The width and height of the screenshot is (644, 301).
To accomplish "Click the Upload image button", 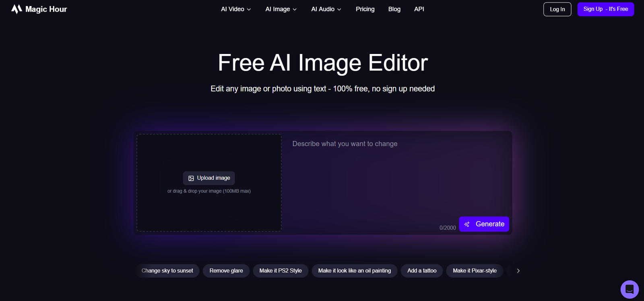I will (209, 178).
